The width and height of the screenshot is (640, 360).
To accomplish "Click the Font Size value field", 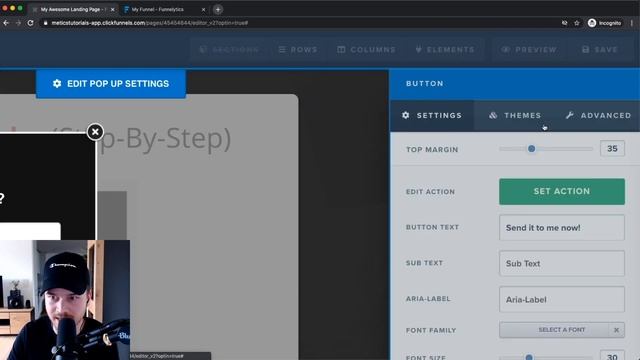I will click(612, 356).
